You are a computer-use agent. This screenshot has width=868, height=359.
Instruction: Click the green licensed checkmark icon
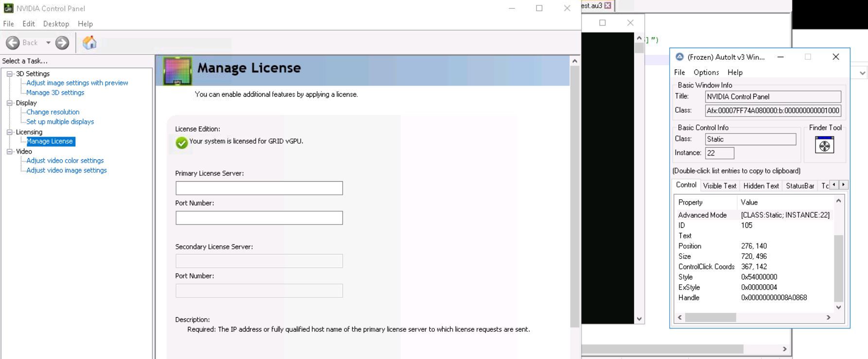click(x=181, y=143)
